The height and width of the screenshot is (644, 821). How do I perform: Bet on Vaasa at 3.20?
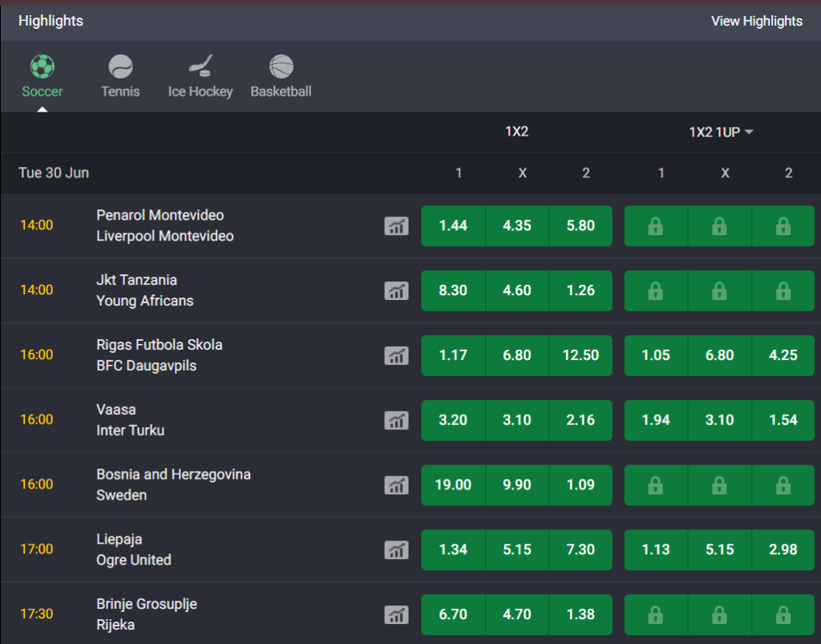[x=454, y=420]
